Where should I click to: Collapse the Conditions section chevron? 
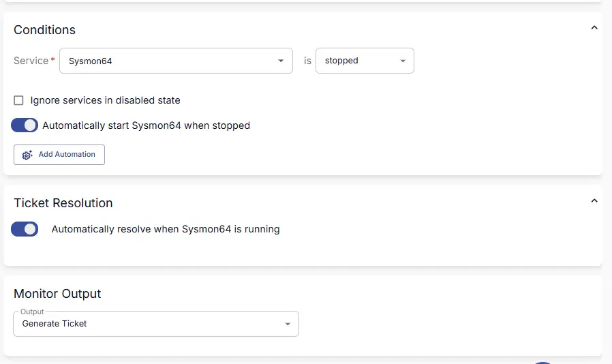(x=594, y=28)
